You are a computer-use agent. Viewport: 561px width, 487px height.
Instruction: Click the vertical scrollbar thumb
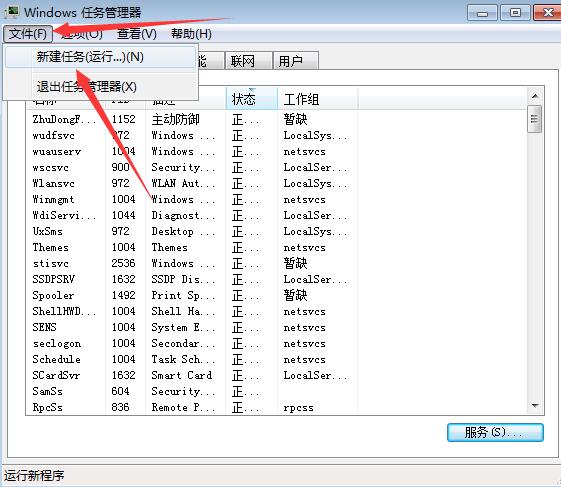point(535,119)
